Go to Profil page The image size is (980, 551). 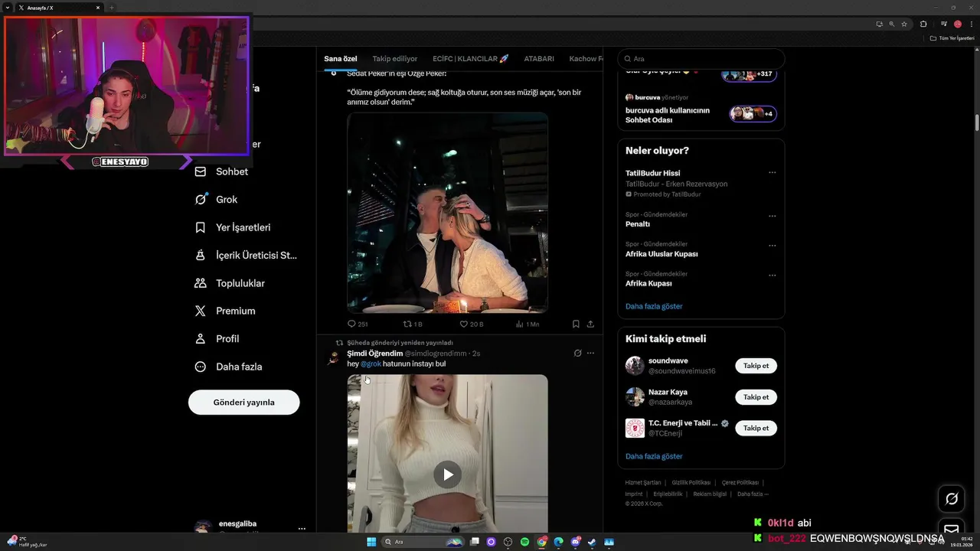(x=217, y=338)
